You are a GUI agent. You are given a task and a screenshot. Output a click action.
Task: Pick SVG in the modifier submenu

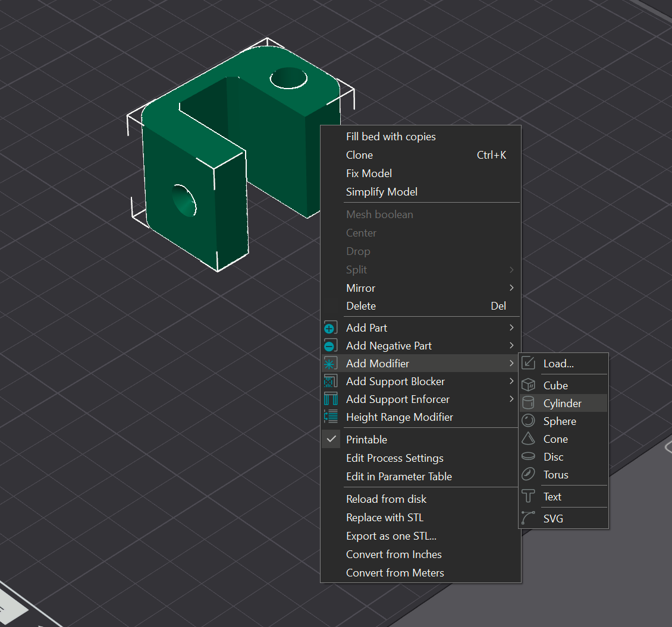point(564,518)
